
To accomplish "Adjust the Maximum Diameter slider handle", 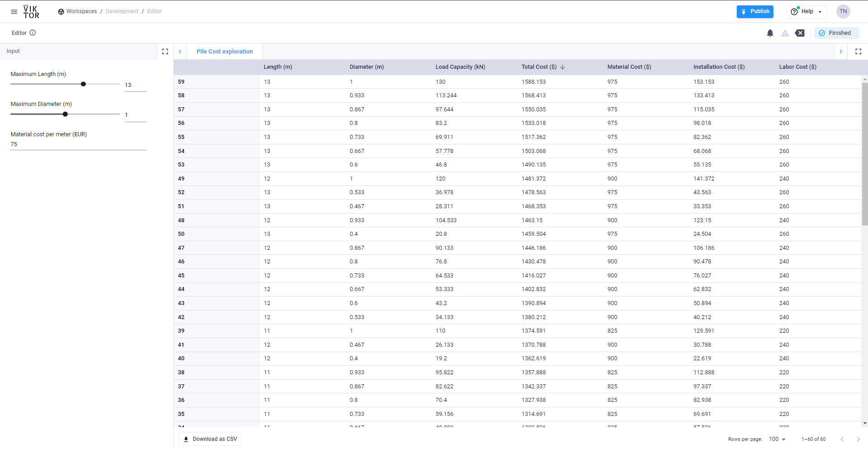I will tap(65, 114).
